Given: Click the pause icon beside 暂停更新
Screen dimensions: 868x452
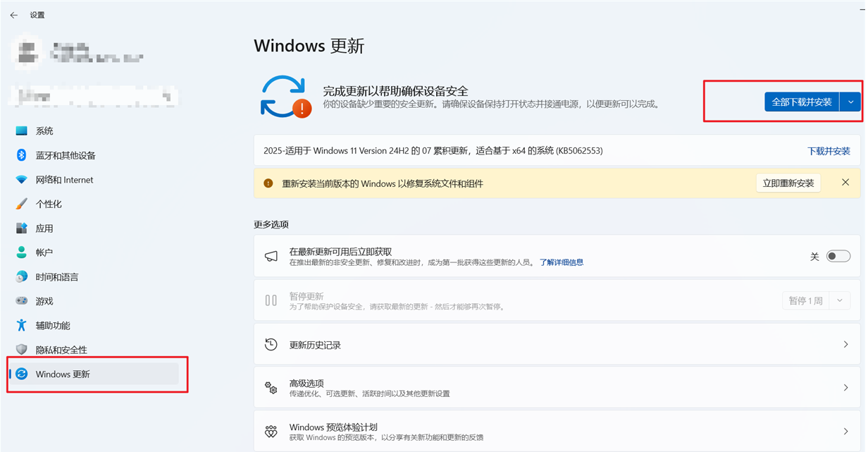Looking at the screenshot, I should (271, 300).
